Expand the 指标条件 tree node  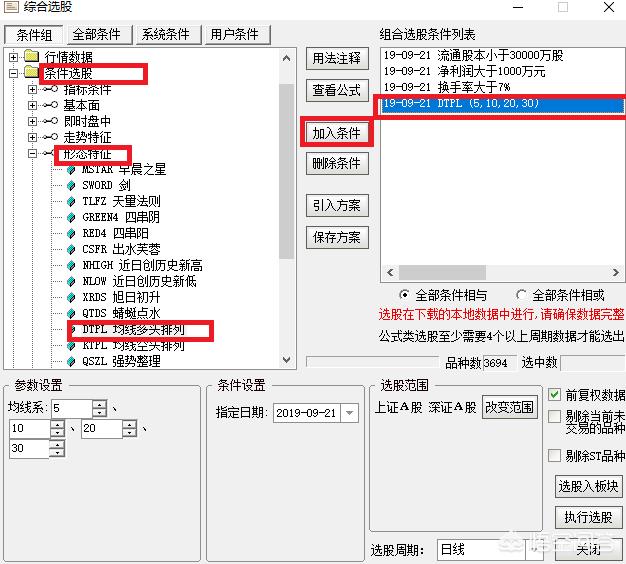click(33, 89)
